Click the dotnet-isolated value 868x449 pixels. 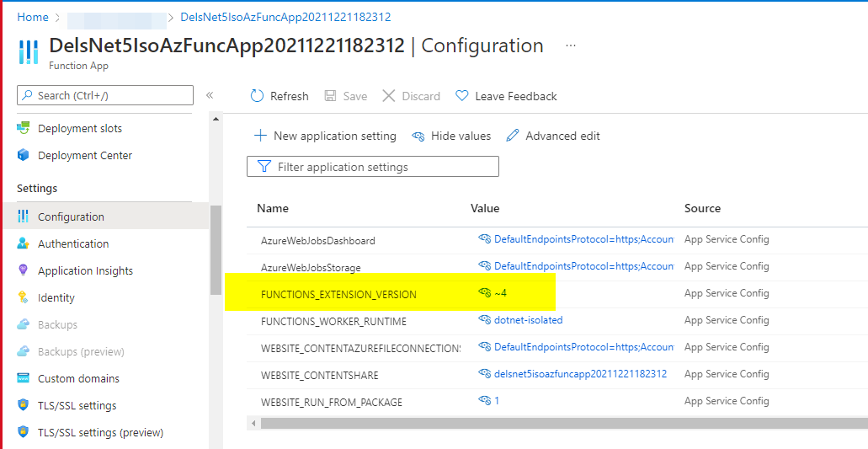[x=528, y=319]
